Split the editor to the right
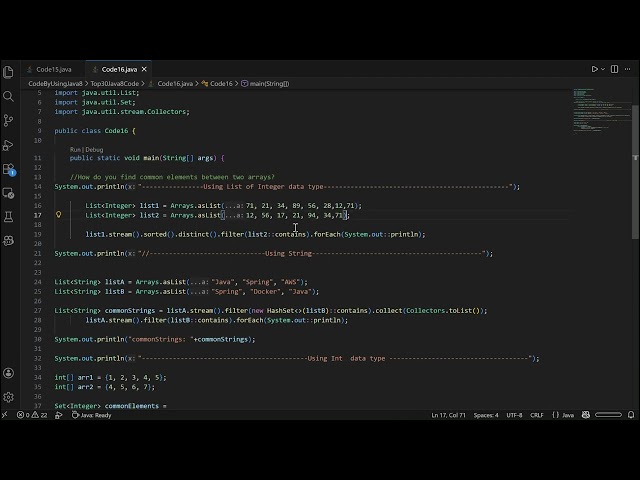Viewport: 640px width, 480px height. pyautogui.click(x=614, y=69)
